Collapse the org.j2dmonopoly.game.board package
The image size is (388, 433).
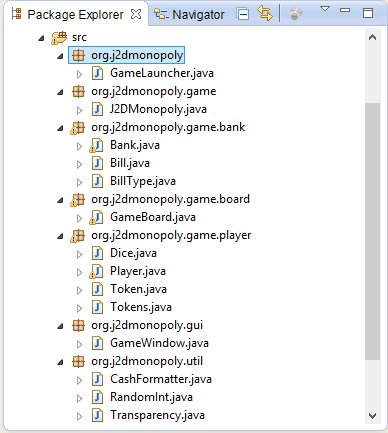60,200
